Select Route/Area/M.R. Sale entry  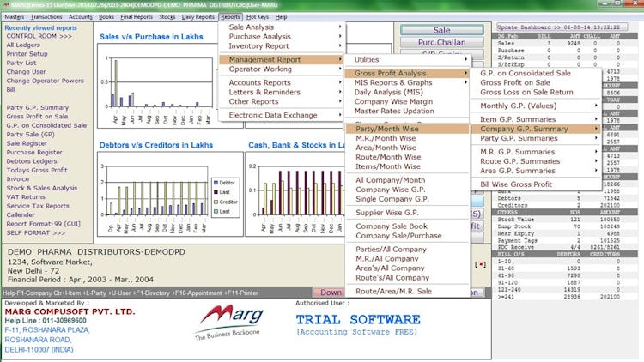407,291
